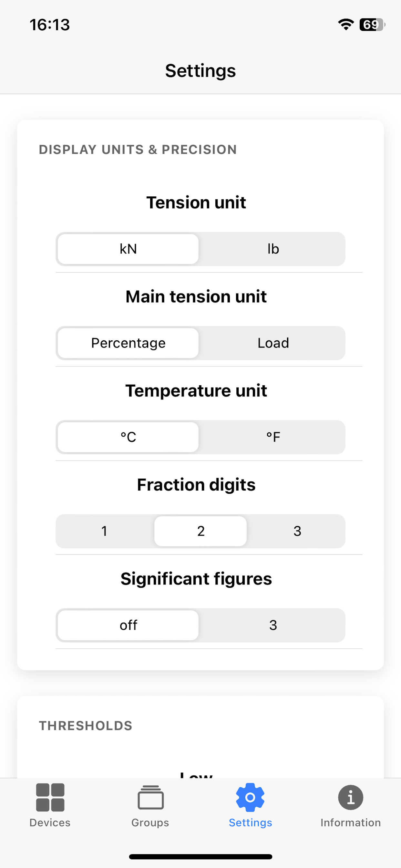Open the Groups stack icon
This screenshot has width=401, height=868.
(151, 797)
